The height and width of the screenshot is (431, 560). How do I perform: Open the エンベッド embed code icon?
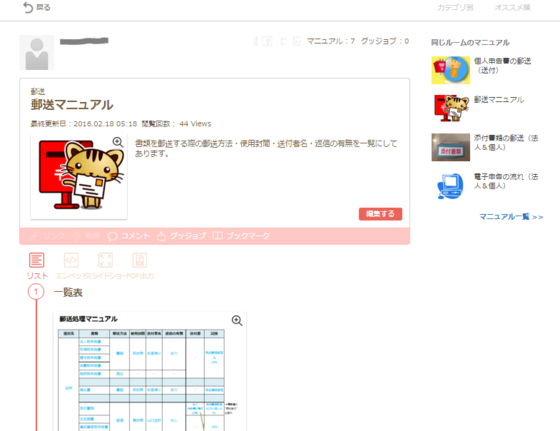[71, 260]
